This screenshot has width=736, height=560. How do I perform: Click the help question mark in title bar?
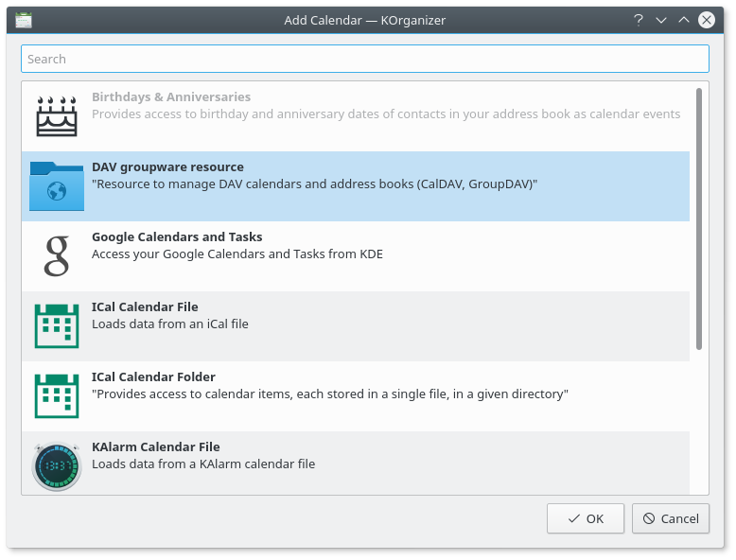tap(639, 19)
